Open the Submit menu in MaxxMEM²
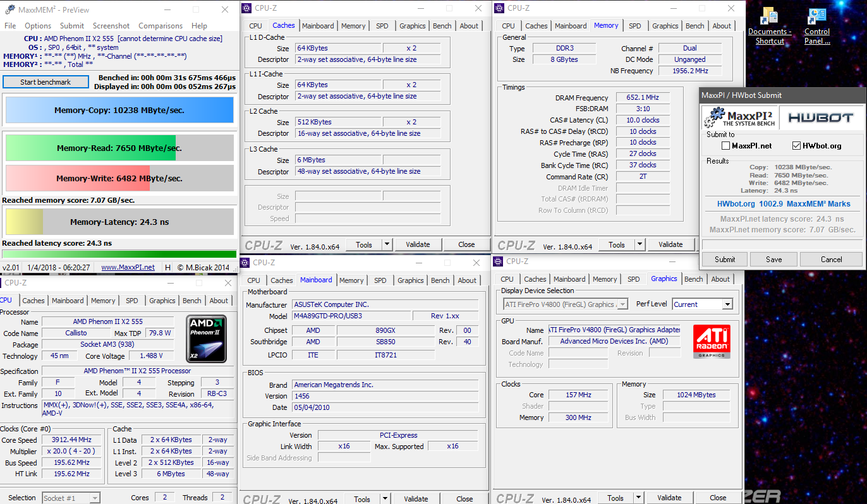 coord(72,26)
